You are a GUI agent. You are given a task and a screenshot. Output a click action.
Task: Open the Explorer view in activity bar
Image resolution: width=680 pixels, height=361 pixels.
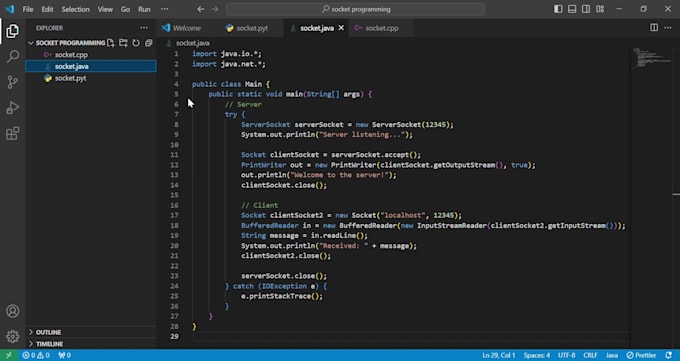pos(13,31)
